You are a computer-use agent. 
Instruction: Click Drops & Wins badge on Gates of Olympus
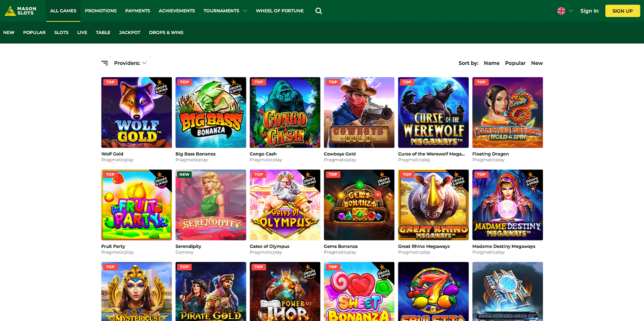click(310, 180)
